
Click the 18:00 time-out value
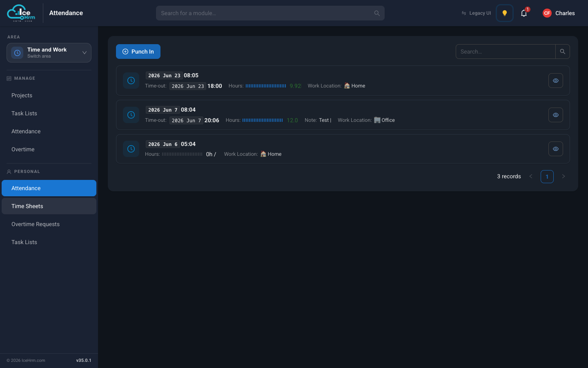[215, 86]
